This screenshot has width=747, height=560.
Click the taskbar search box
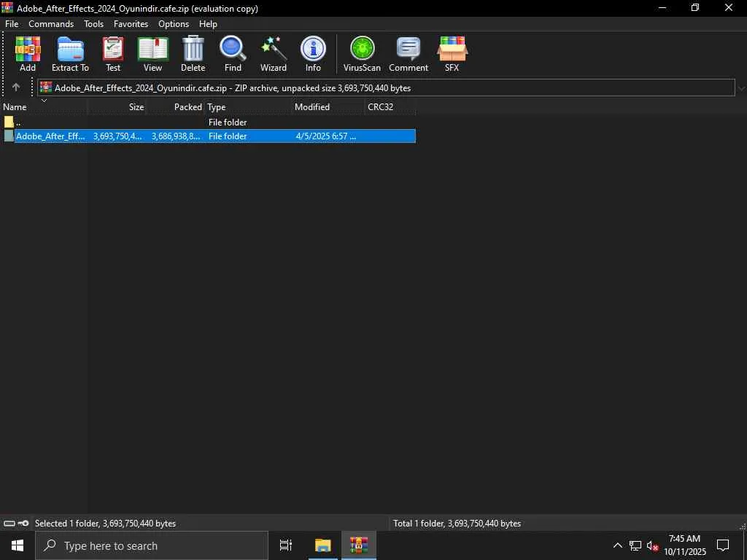[x=152, y=545]
